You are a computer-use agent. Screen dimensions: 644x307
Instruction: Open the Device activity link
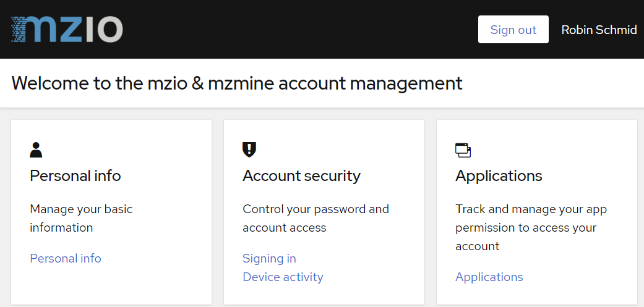click(x=283, y=277)
